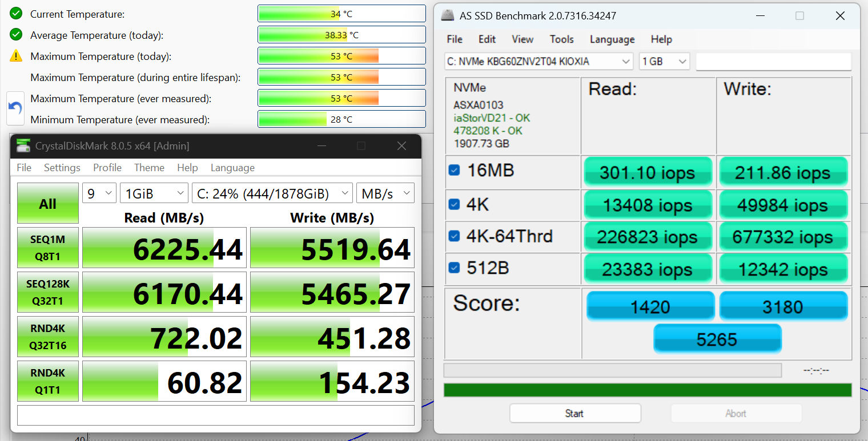
Task: Uncheck the 16MB test checkbox
Action: [455, 170]
